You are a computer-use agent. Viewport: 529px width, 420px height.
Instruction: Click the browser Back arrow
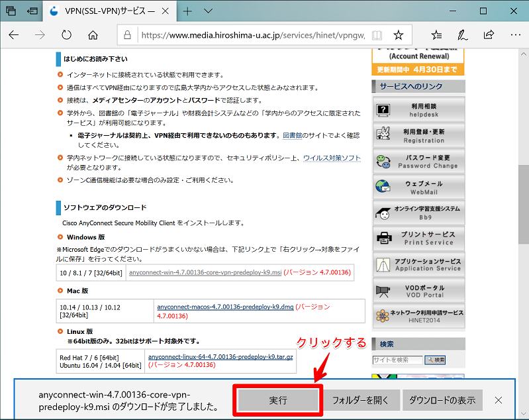[13, 34]
